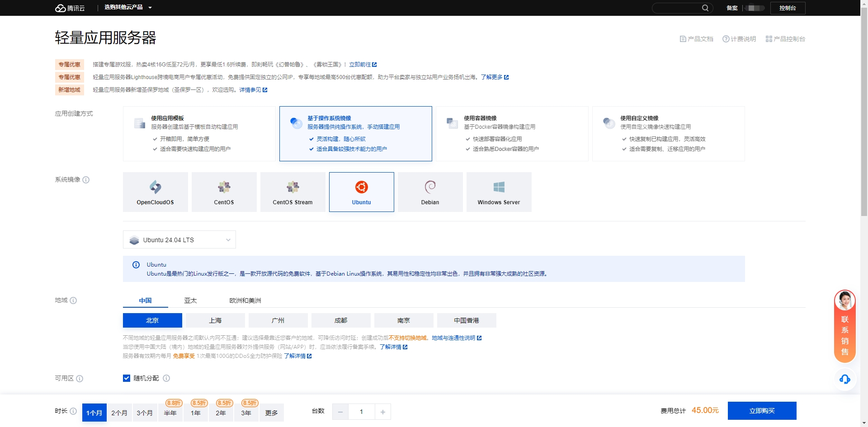
Task: Select 2年 duration
Action: coord(221,413)
